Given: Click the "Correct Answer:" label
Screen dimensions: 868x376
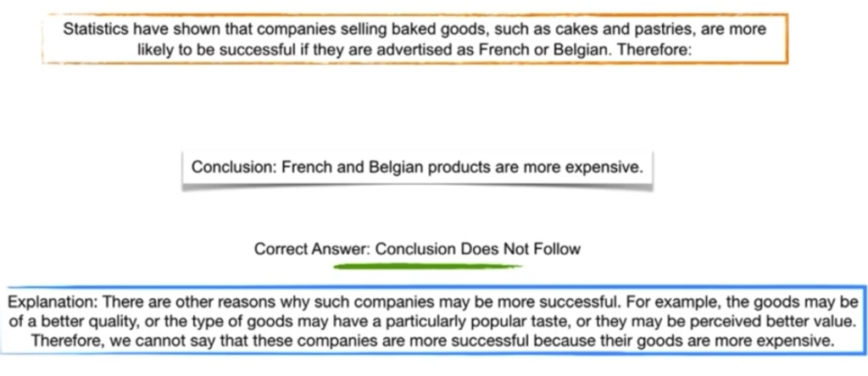Looking at the screenshot, I should coord(312,249).
